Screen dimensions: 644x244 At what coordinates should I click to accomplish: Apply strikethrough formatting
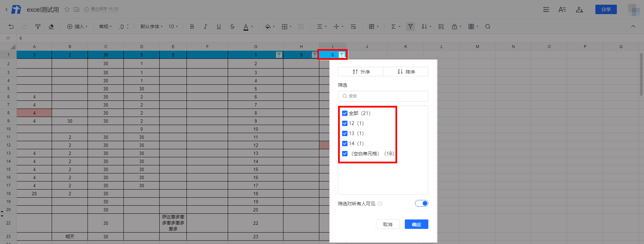coord(232,27)
